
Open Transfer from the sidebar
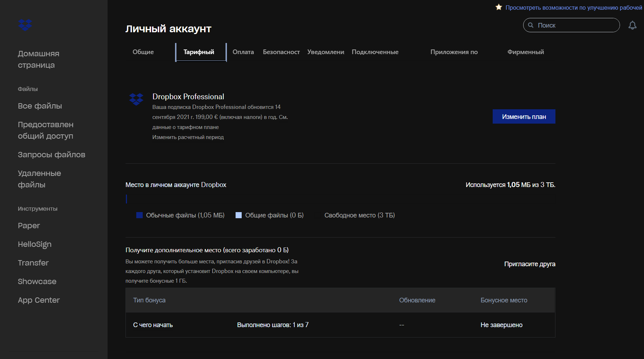coord(33,263)
